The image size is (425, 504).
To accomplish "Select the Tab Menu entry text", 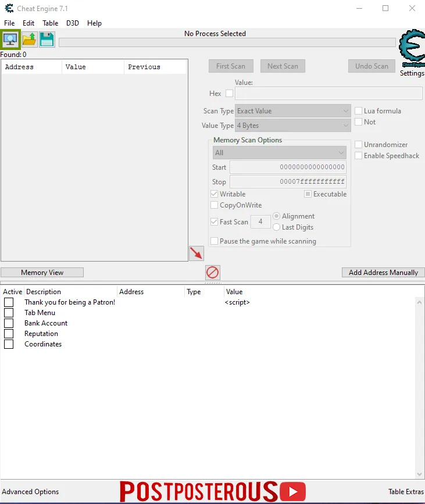I will [x=40, y=313].
